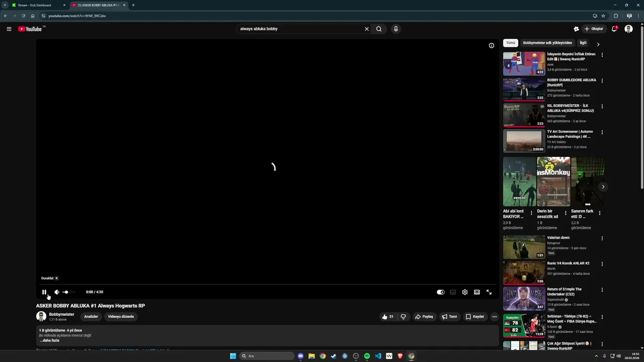644x362 pixels.
Task: Open more actions ellipsis under the video
Action: tap(495, 317)
